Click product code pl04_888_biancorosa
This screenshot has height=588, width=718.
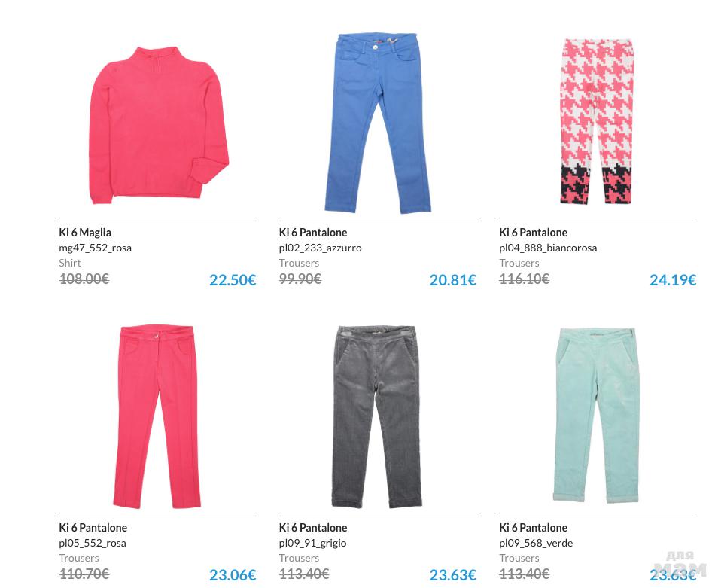point(548,248)
